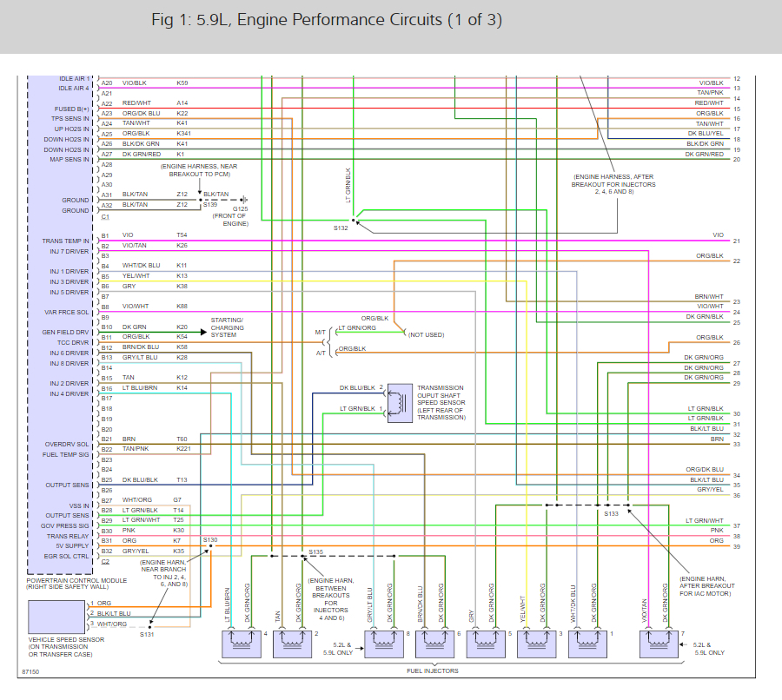Click circuit code 'T54' on the VIO wire
Viewport: 782px width, 700px height.
[182, 234]
